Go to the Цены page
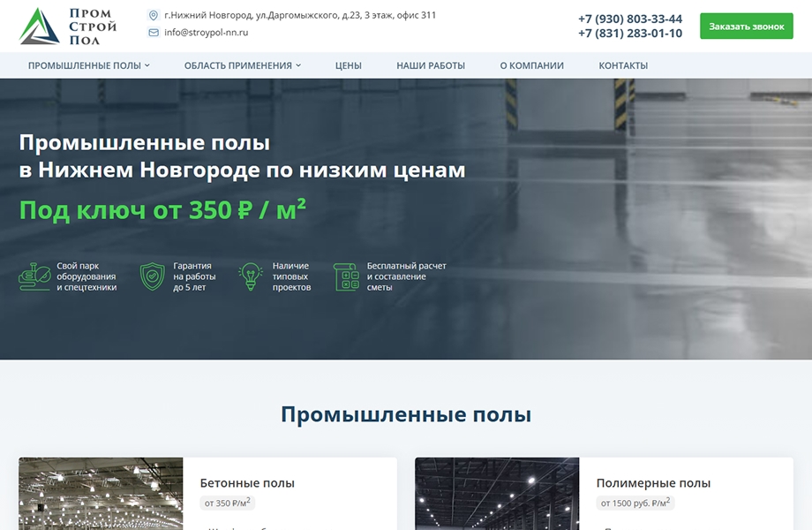This screenshot has height=530, width=812. (x=348, y=65)
